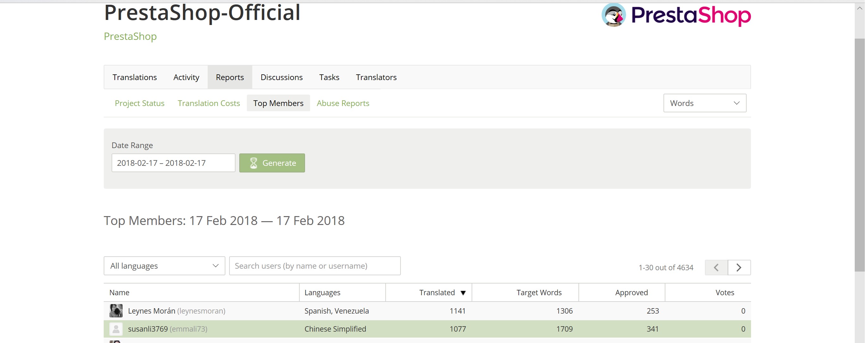
Task: Click the vertical page scrollbar thumb
Action: pos(859,155)
